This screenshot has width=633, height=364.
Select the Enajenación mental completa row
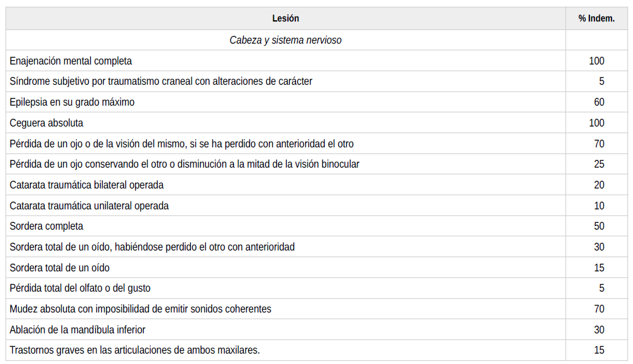pos(317,61)
